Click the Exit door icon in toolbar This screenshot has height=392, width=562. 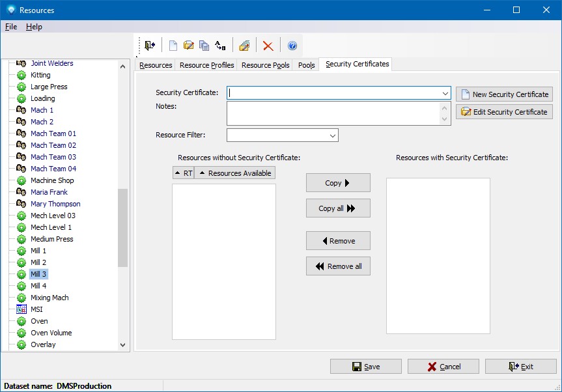(150, 46)
